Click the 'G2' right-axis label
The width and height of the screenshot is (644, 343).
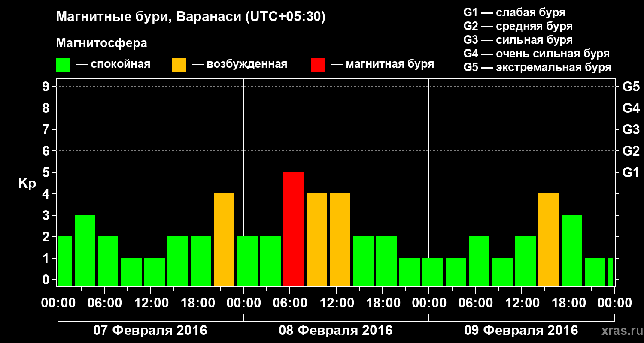pyautogui.click(x=631, y=151)
